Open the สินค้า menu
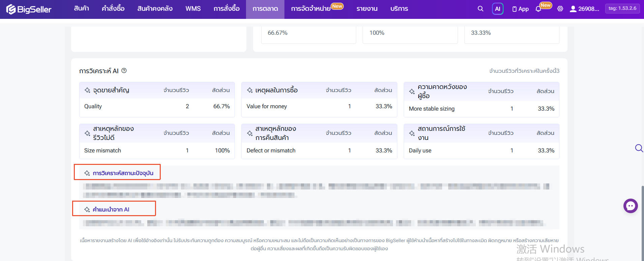The width and height of the screenshot is (644, 261). (x=82, y=9)
